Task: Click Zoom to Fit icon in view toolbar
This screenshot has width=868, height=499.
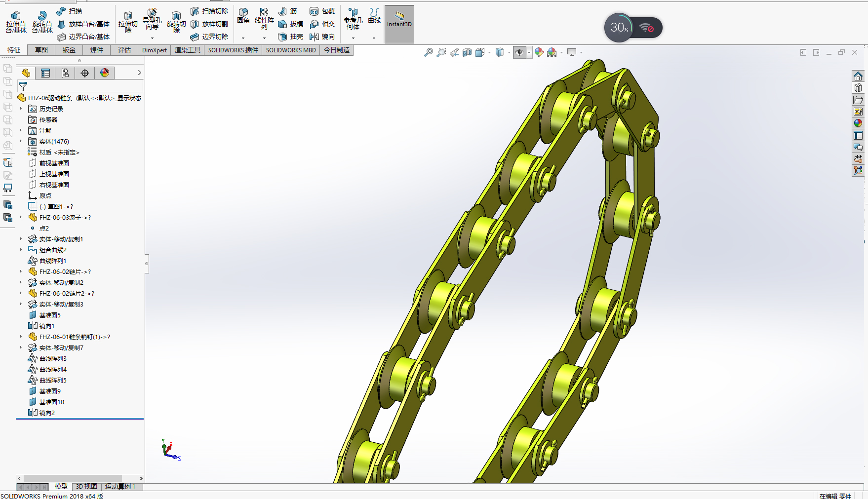Action: pyautogui.click(x=429, y=52)
